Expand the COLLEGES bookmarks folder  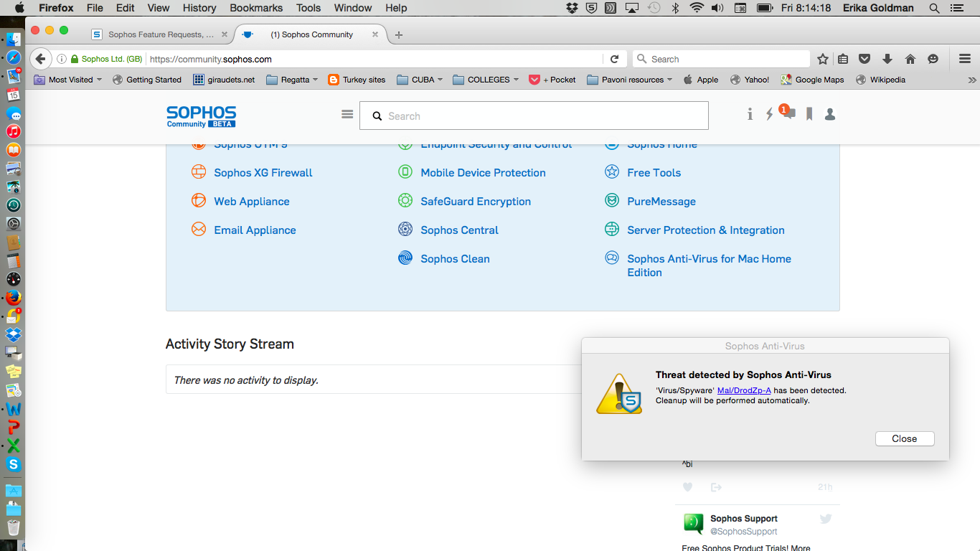(x=486, y=80)
